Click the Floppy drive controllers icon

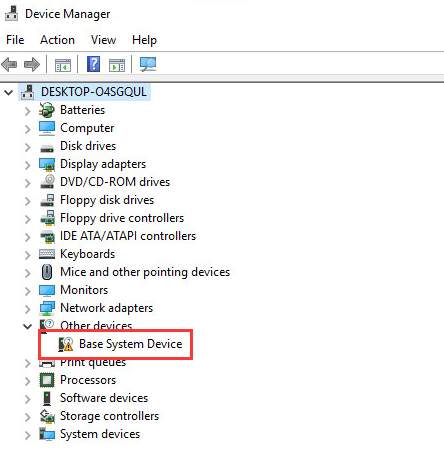pos(47,218)
